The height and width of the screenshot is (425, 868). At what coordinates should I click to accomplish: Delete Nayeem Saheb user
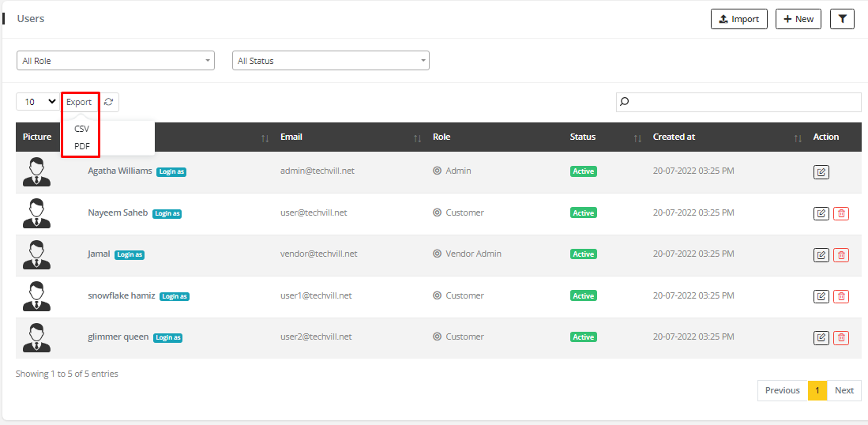[x=841, y=213]
